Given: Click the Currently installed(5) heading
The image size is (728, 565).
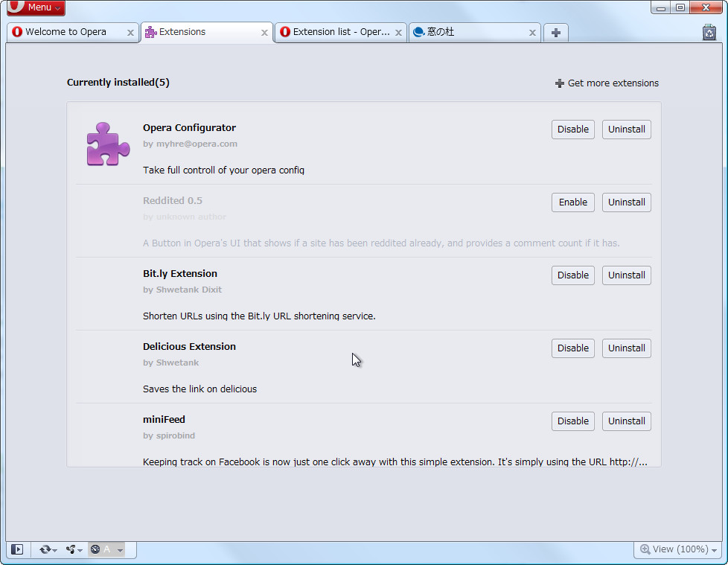Looking at the screenshot, I should point(118,83).
